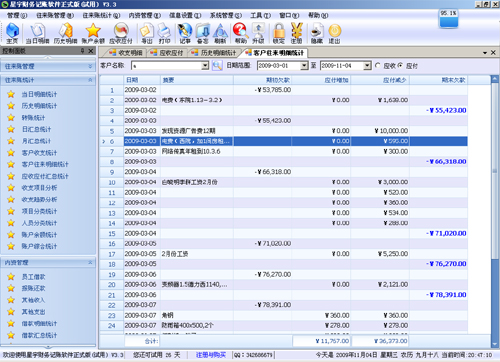
Task: Open the 窗口 menu
Action: [289, 15]
